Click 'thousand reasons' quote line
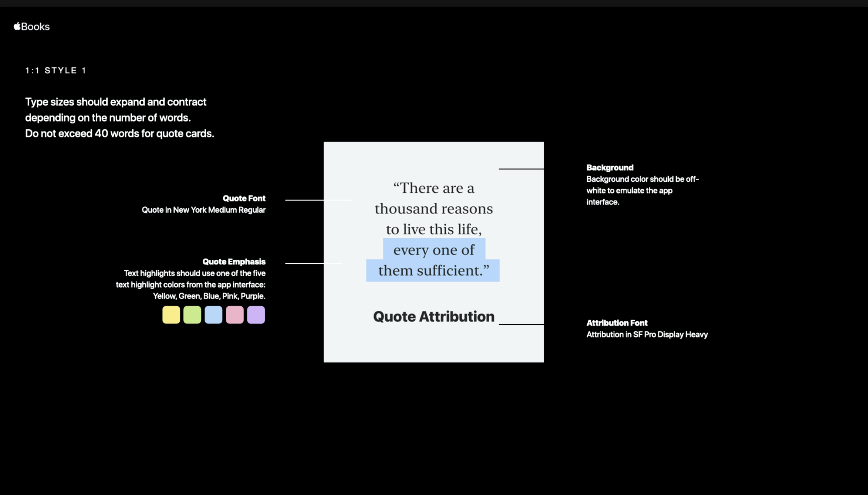The width and height of the screenshot is (868, 495). click(434, 208)
